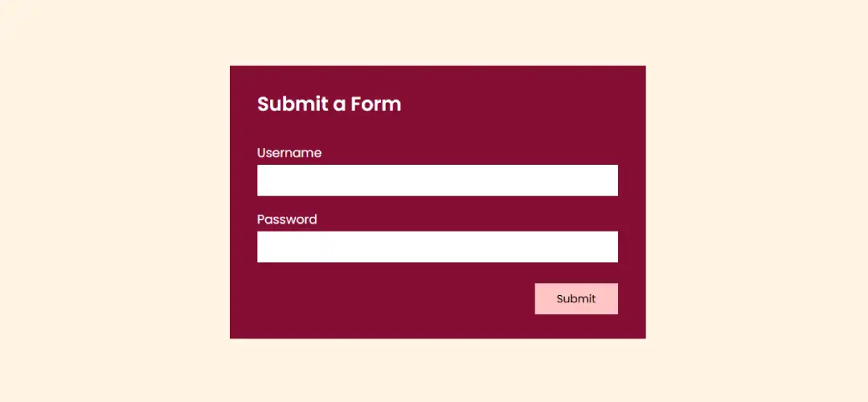
Task: Activate the second text field of the form
Action: pyautogui.click(x=437, y=246)
